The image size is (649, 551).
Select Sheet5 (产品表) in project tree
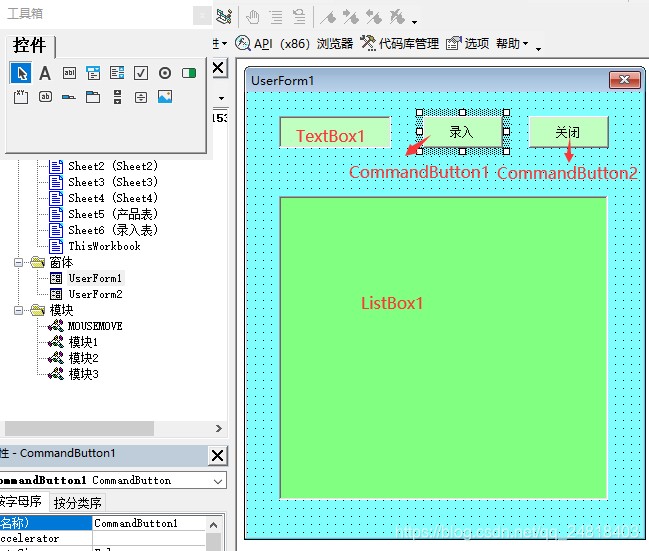pos(113,214)
